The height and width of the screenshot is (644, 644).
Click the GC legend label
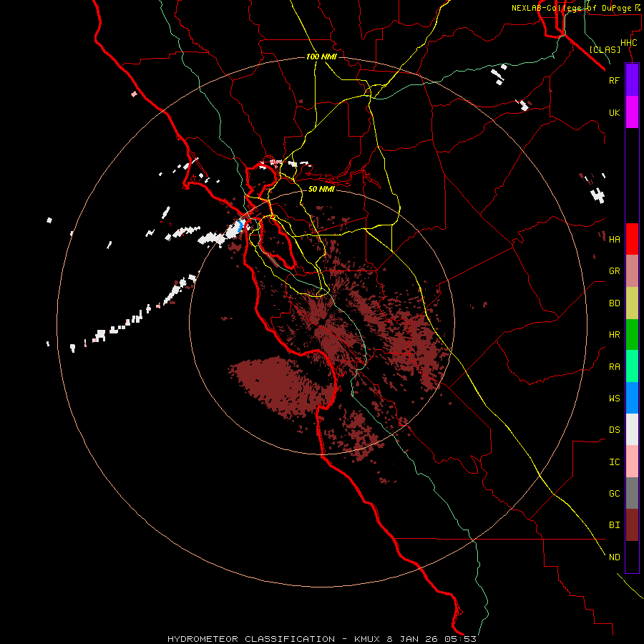click(x=614, y=493)
